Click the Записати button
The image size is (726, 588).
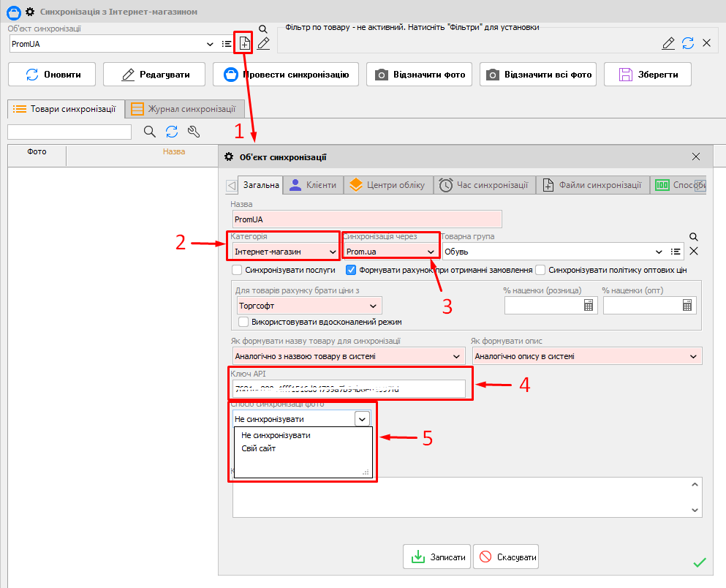coord(437,557)
